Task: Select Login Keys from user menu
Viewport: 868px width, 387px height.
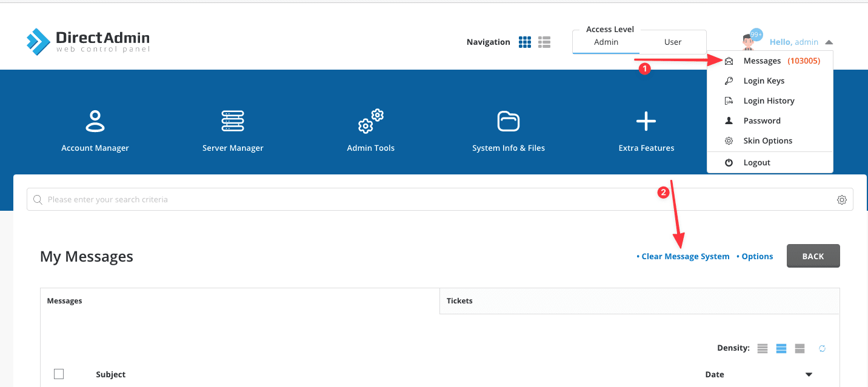Action: (x=764, y=81)
